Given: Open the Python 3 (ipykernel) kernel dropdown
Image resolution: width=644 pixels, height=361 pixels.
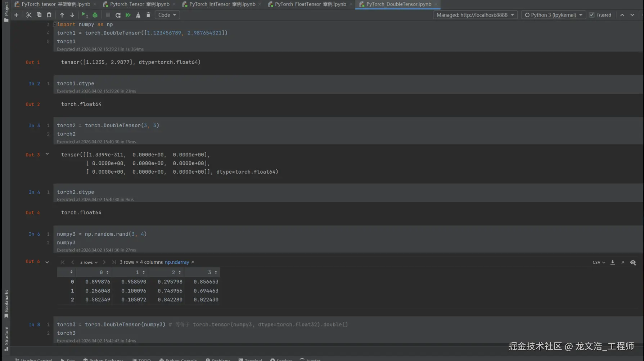Looking at the screenshot, I should click(x=553, y=15).
